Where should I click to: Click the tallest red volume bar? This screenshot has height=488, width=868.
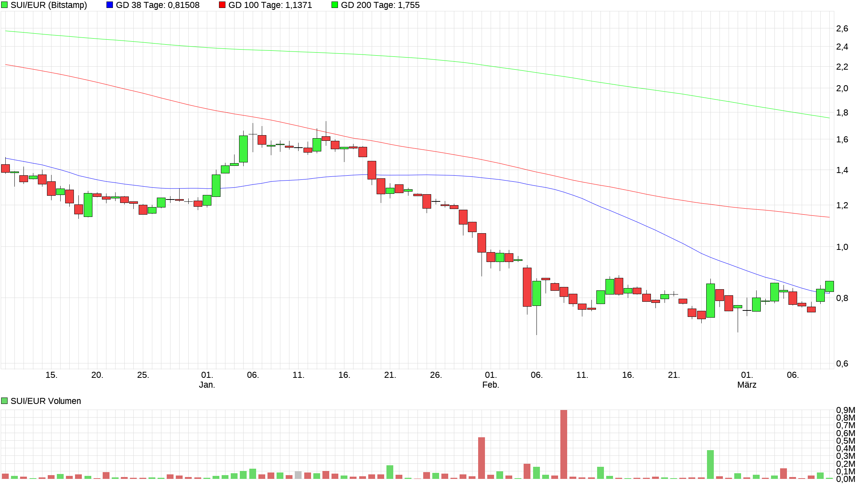pyautogui.click(x=564, y=444)
